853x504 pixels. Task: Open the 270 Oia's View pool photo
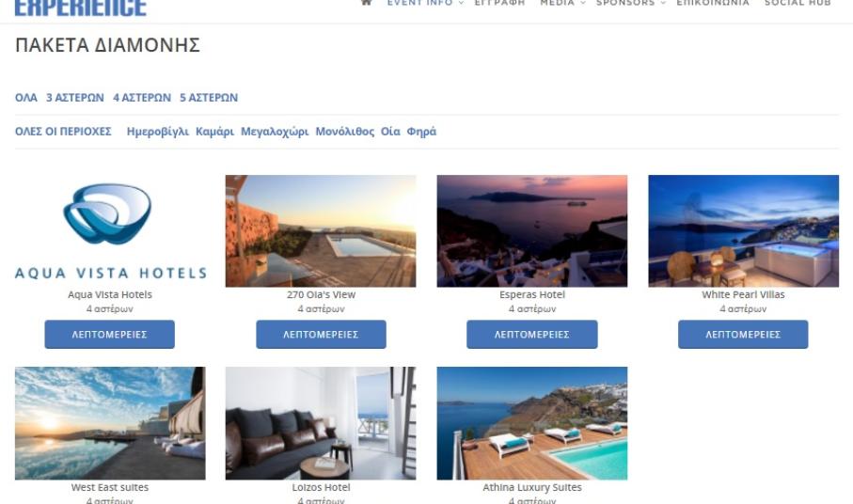tap(321, 231)
